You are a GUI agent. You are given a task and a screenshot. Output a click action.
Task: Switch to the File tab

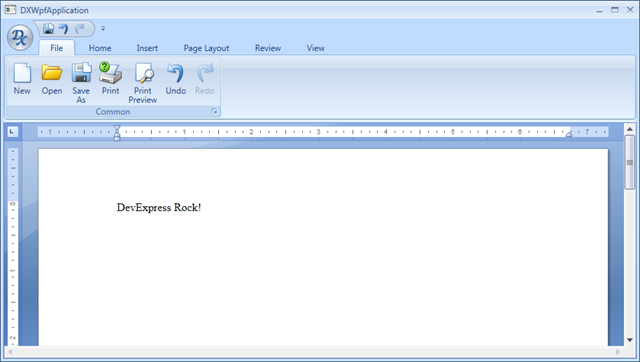click(56, 48)
